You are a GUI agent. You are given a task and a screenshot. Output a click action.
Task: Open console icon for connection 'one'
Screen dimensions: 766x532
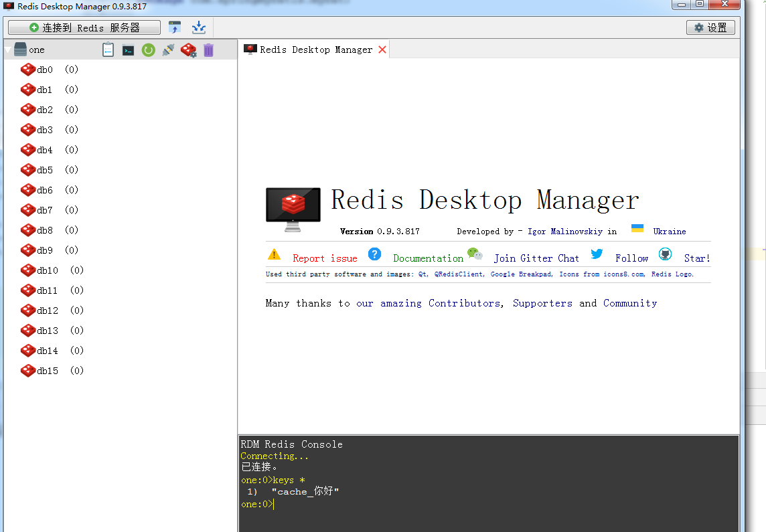coord(128,50)
